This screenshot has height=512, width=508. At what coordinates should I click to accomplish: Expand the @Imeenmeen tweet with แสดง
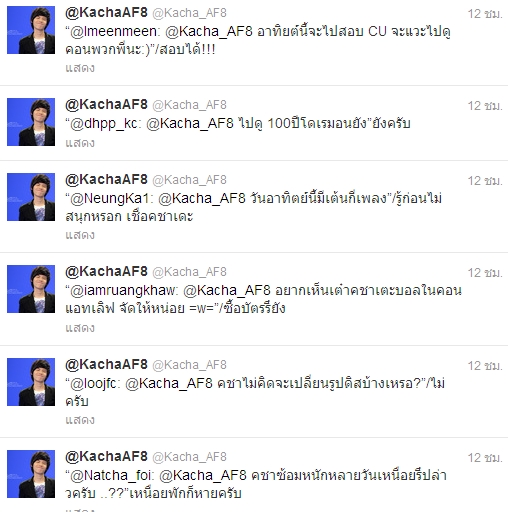point(80,68)
